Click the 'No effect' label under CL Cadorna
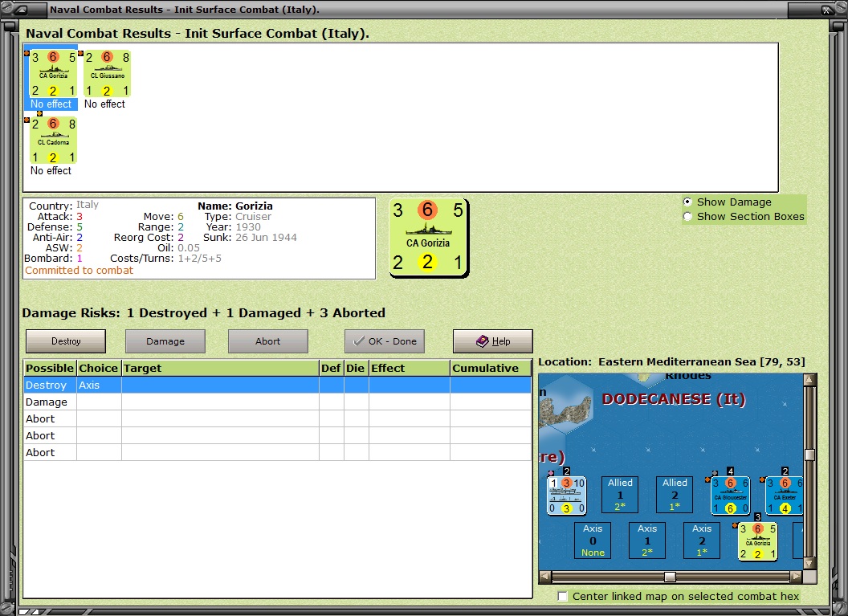Screen dimensions: 848x616 pyautogui.click(x=51, y=170)
